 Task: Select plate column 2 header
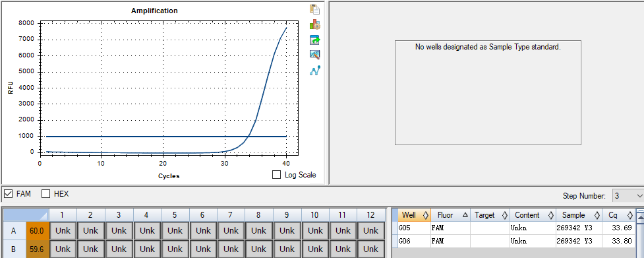(91, 215)
